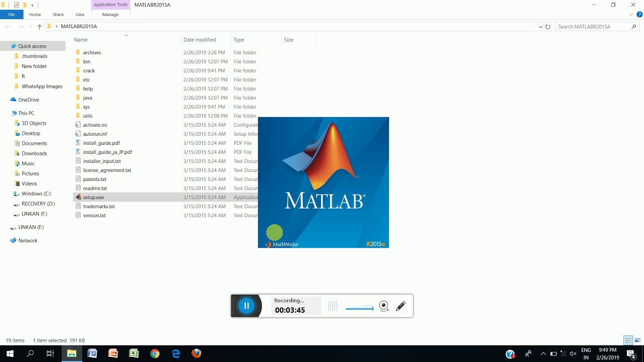The image size is (644, 362).
Task: Open the Manage tab under Application Tools
Action: click(110, 15)
